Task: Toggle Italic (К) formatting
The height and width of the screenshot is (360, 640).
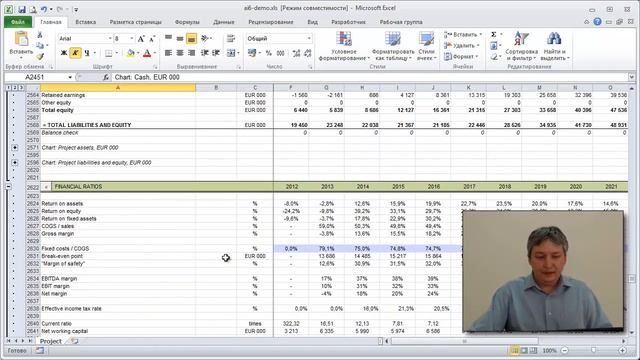Action: point(75,53)
